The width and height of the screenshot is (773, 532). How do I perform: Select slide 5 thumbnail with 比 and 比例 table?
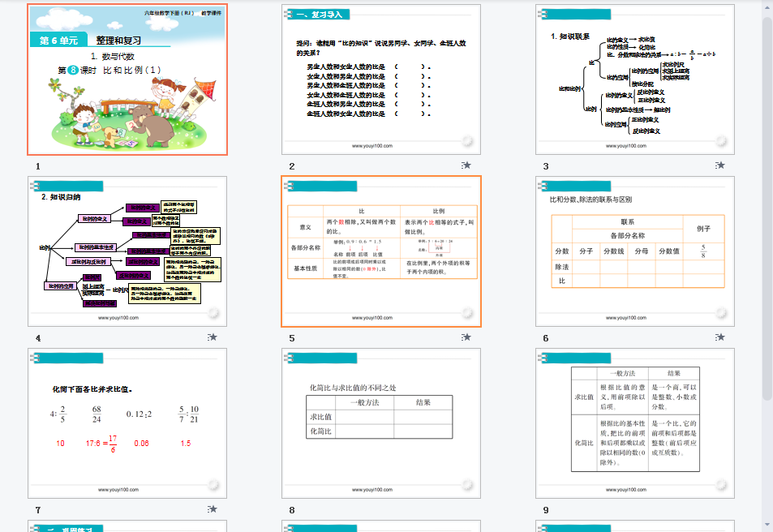(x=381, y=251)
